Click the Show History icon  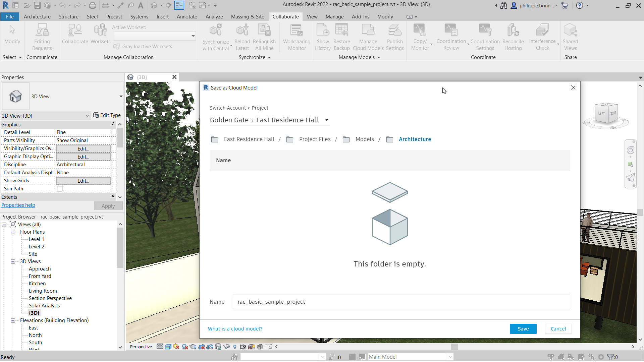coord(323,30)
